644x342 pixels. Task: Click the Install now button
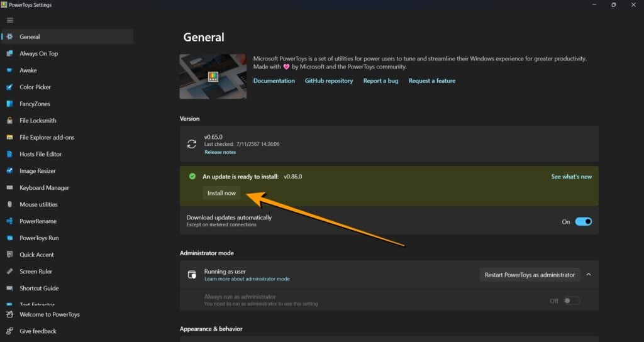point(221,193)
